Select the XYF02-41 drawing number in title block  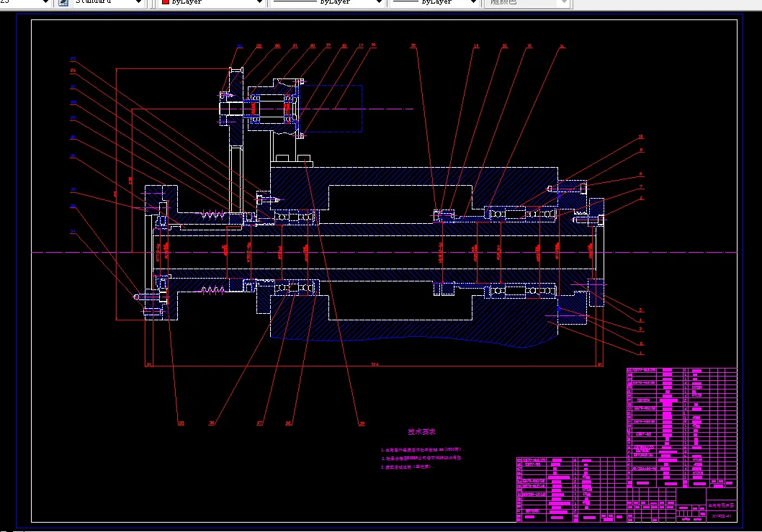[721, 516]
